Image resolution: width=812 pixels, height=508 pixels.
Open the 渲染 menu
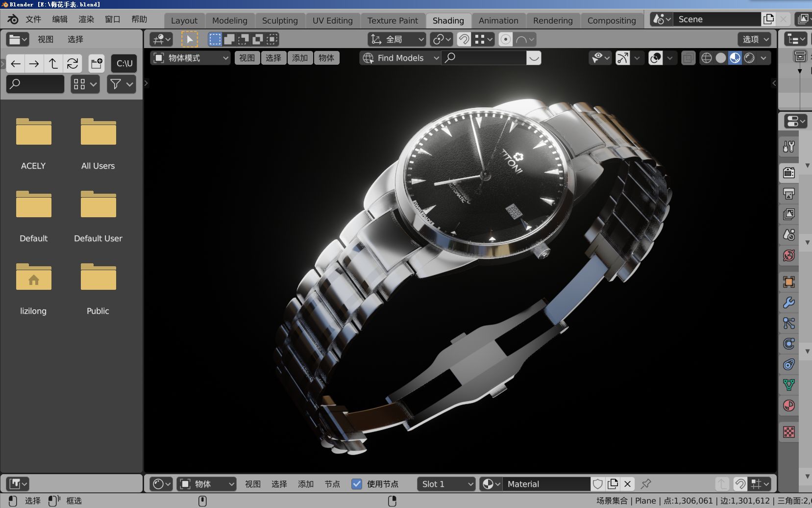(86, 19)
